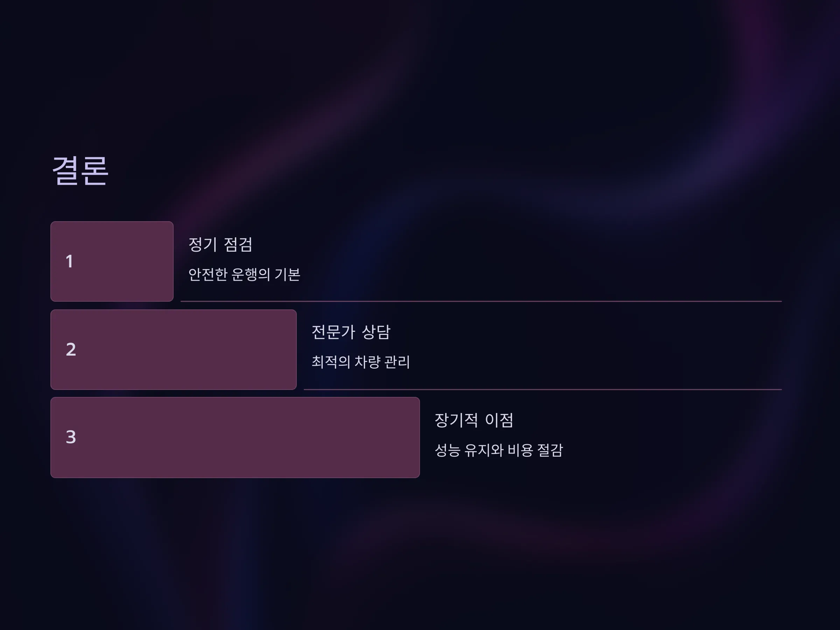Click the right end of block 2
840x630 pixels.
tap(289, 349)
